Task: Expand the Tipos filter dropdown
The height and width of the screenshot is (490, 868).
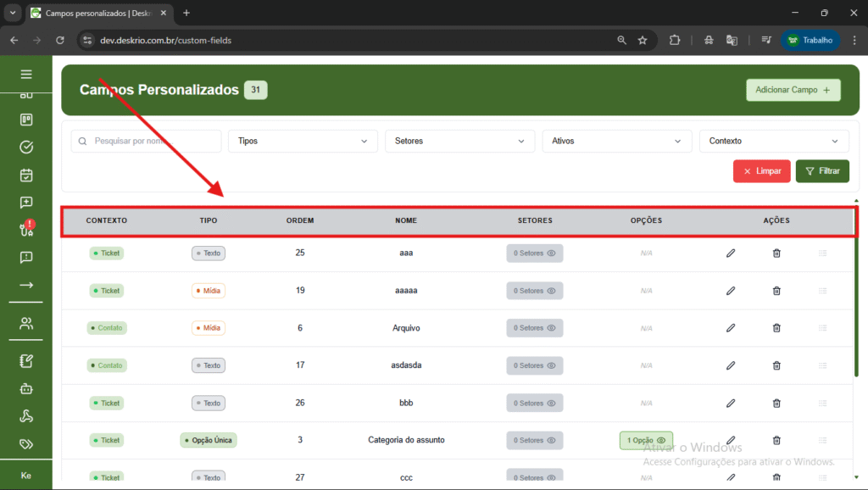Action: coord(303,141)
